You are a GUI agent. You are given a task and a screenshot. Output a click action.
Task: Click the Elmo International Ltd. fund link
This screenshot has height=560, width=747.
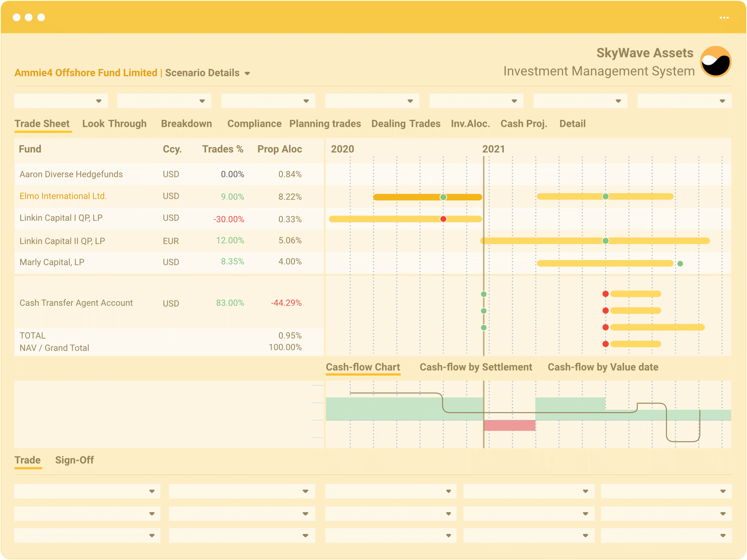63,196
